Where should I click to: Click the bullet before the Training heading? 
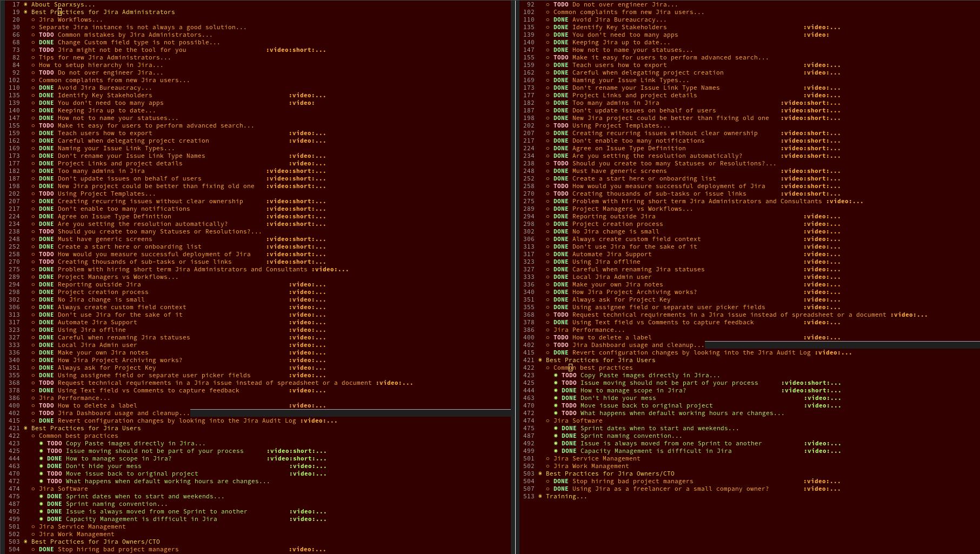[540, 496]
